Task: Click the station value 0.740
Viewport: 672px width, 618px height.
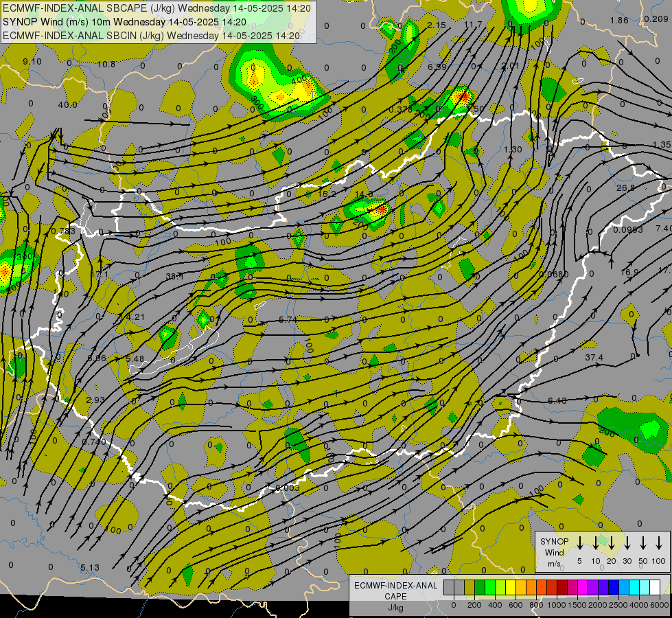Action: (x=94, y=442)
